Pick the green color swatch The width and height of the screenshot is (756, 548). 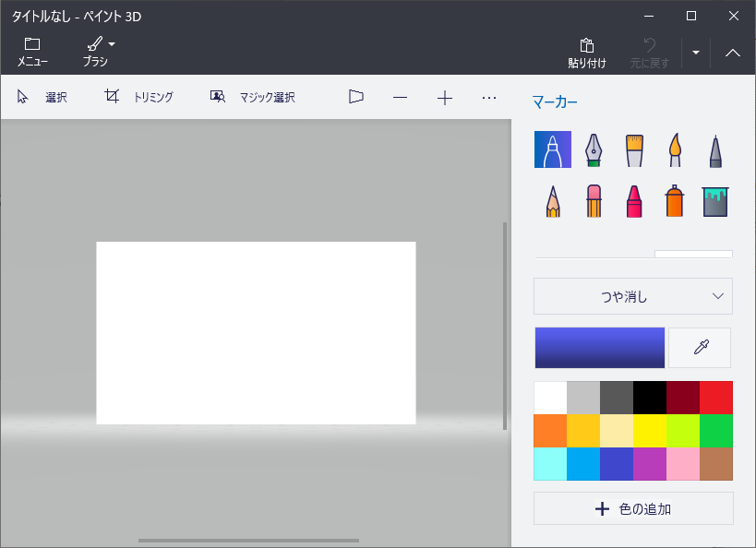[716, 431]
